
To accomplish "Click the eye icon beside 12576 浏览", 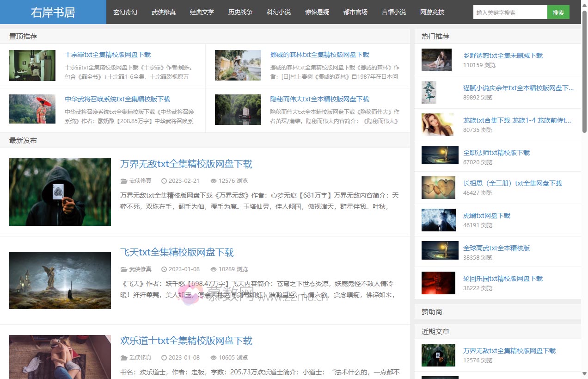I will tap(213, 181).
